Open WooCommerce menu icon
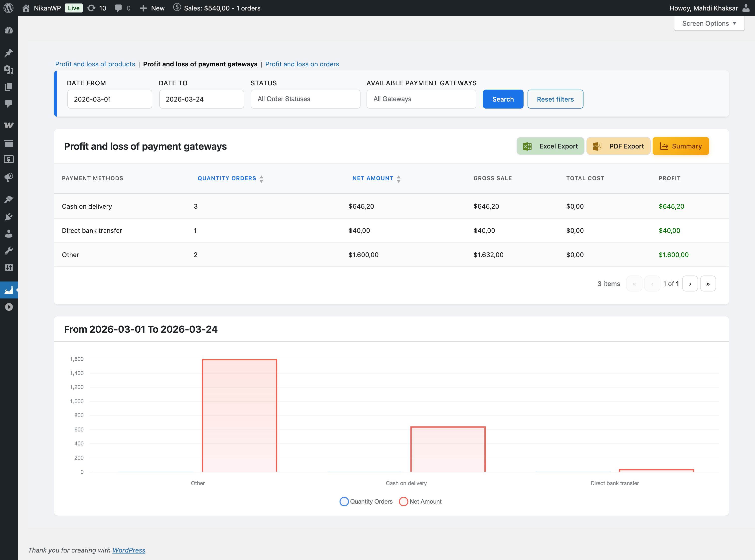The height and width of the screenshot is (560, 755). click(9, 125)
